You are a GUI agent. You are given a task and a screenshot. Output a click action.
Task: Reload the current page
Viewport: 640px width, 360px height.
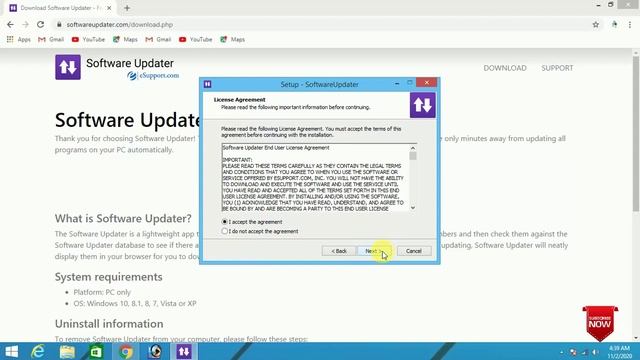pos(40,24)
